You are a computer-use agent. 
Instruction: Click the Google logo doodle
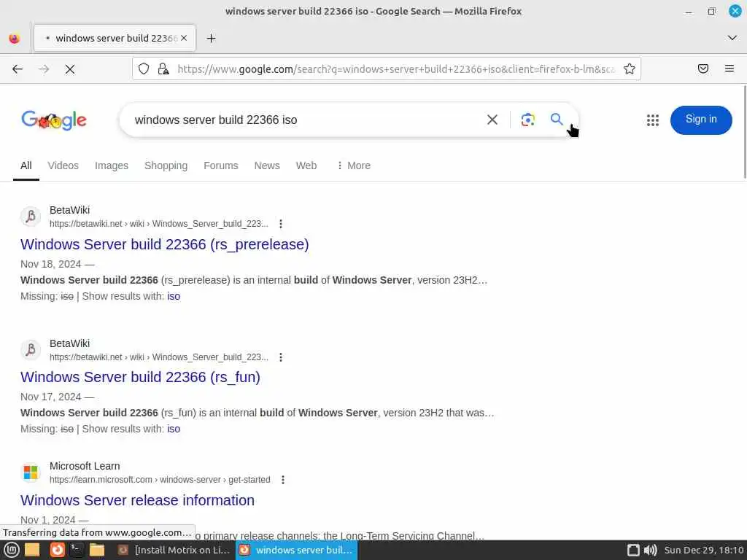54,120
